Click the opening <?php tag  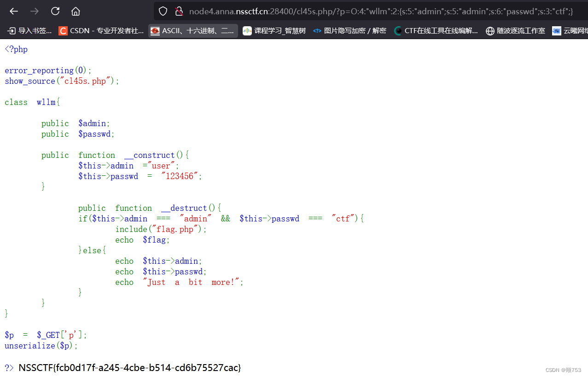click(16, 49)
